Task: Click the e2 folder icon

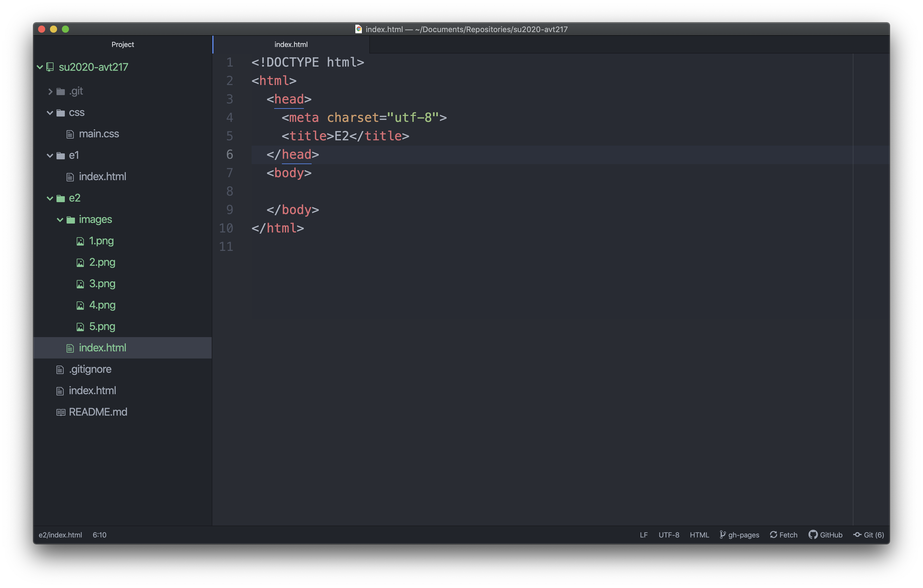Action: pos(61,198)
